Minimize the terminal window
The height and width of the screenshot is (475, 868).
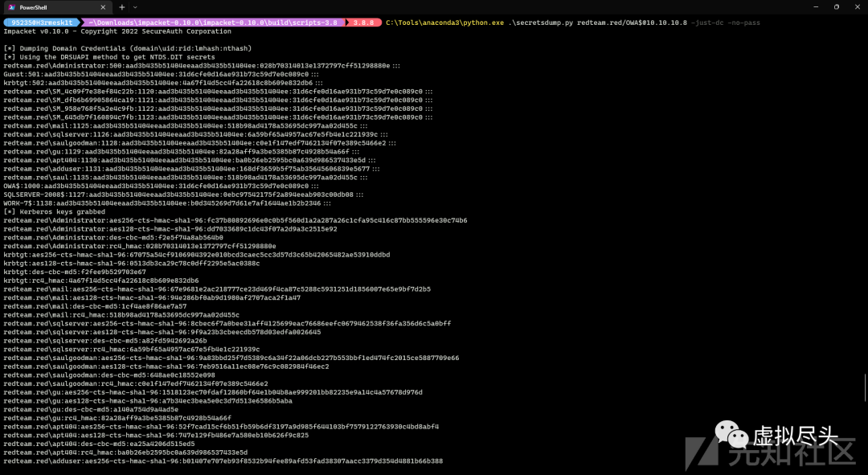click(816, 7)
